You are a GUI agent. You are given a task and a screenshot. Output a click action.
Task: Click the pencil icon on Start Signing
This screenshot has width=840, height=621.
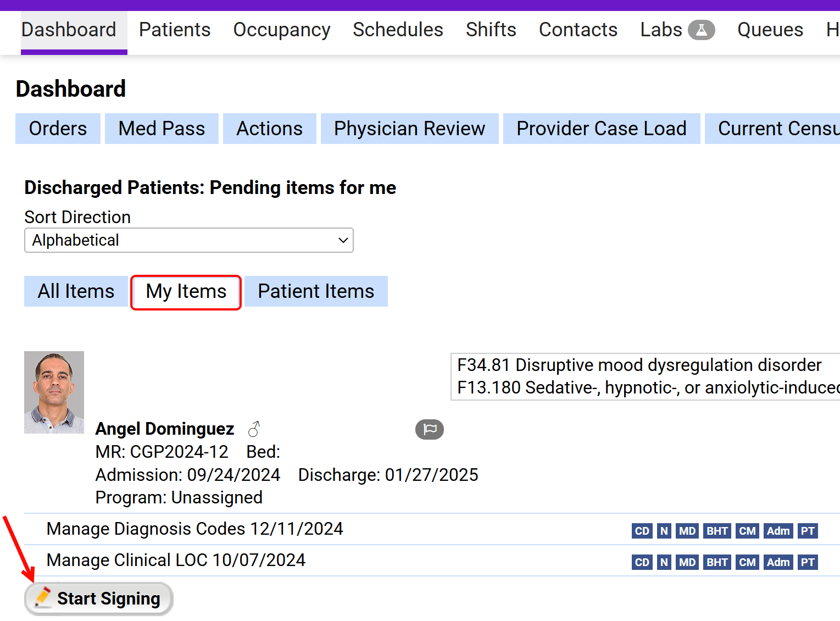[x=44, y=597]
